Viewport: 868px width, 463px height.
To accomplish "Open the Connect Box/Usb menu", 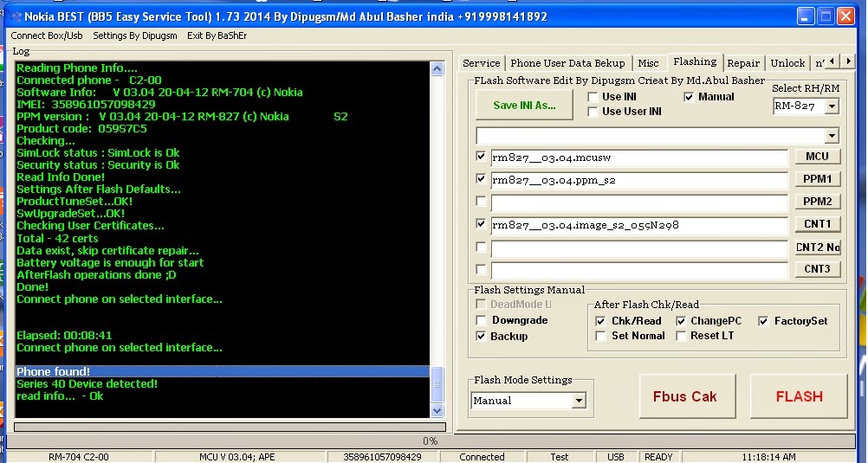I will point(47,35).
